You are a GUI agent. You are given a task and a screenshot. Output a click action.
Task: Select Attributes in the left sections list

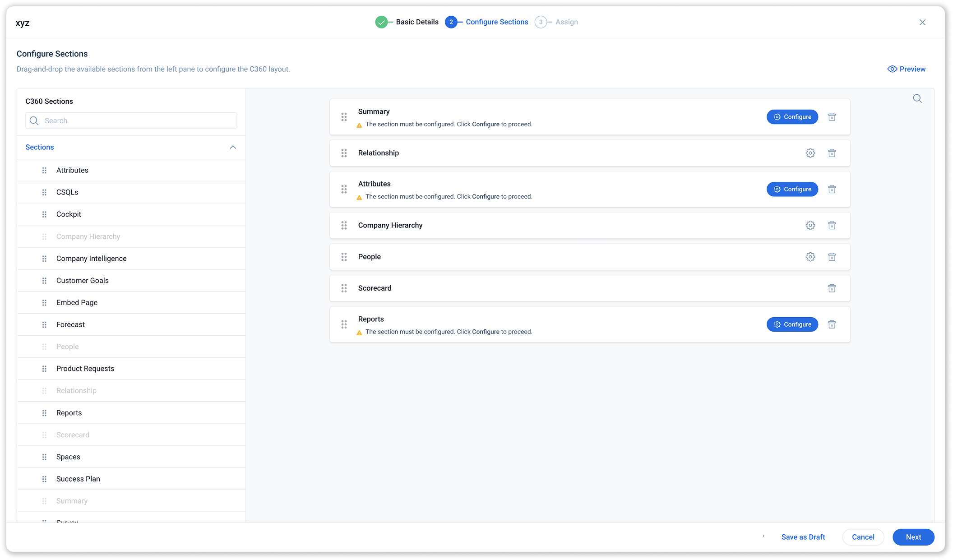pos(131,170)
